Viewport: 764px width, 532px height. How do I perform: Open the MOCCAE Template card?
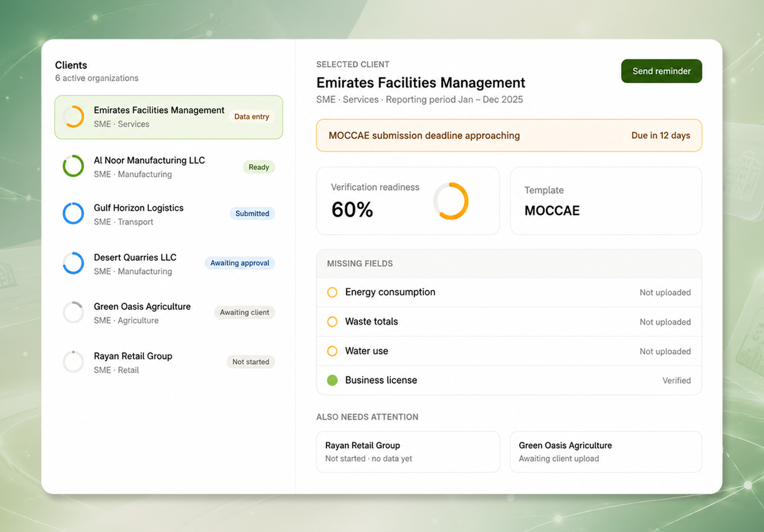pos(606,201)
